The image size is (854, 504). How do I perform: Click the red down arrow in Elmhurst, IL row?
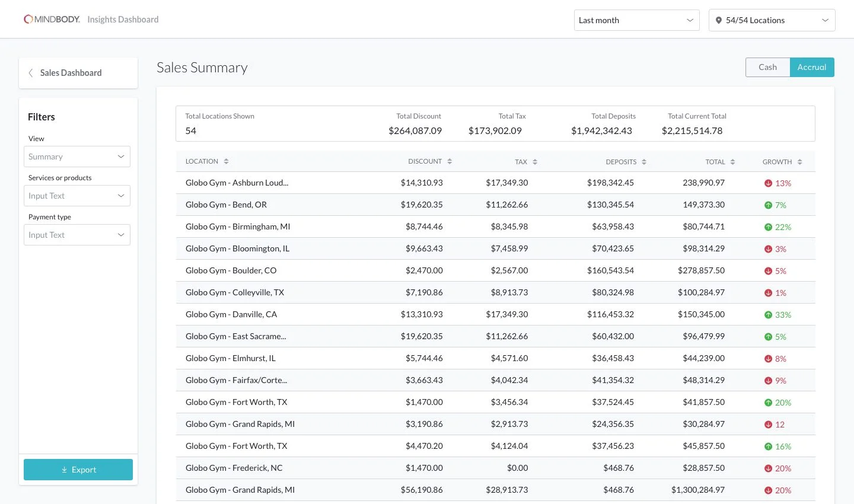pos(768,359)
